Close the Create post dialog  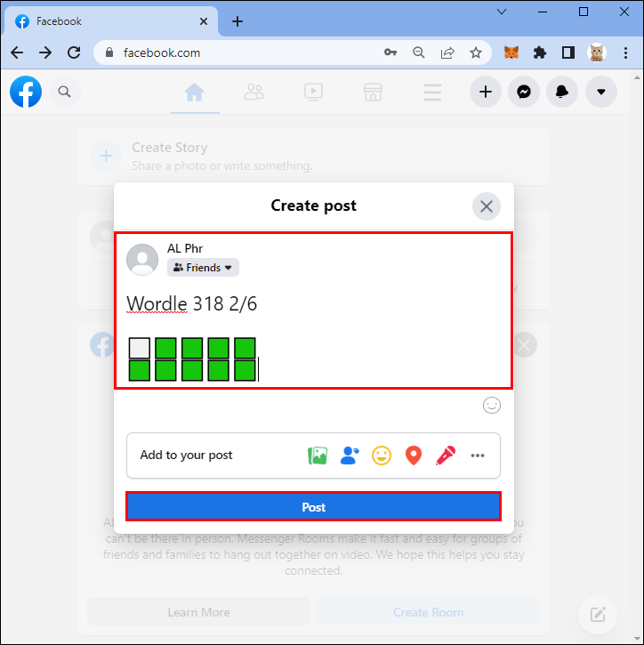pos(486,206)
